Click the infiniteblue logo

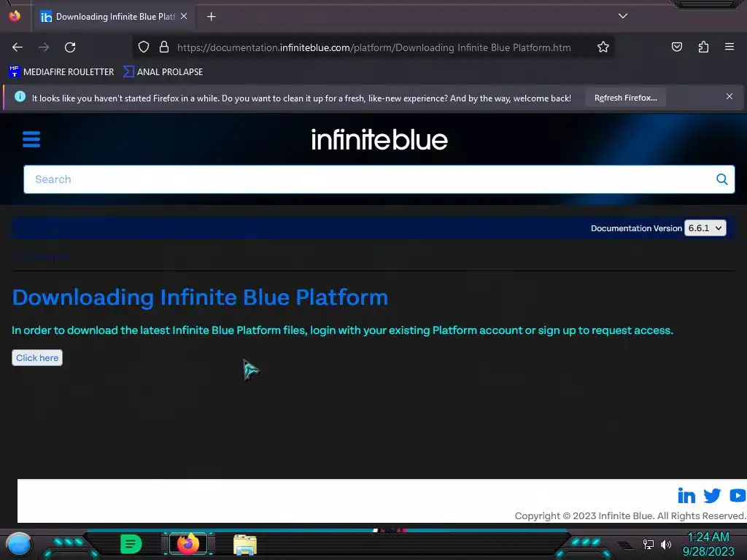[x=379, y=139]
